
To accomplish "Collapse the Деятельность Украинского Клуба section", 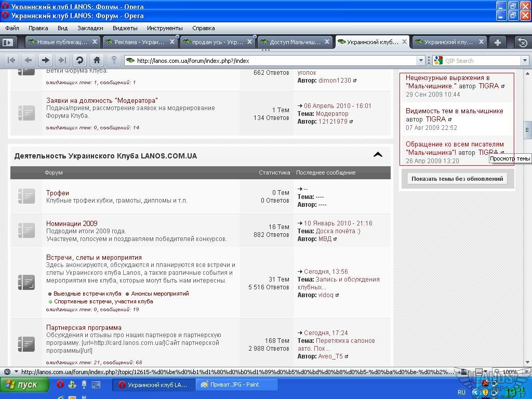I will [x=378, y=155].
